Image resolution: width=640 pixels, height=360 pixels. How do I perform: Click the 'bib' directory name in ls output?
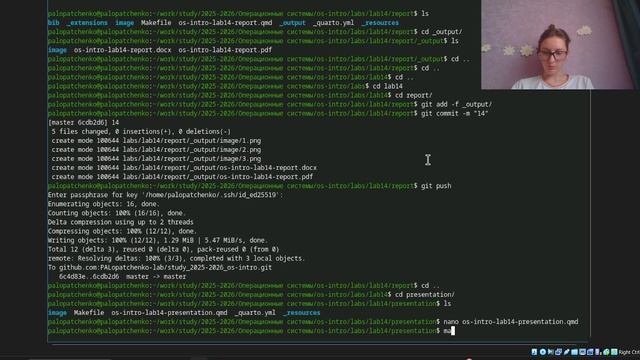[53, 23]
